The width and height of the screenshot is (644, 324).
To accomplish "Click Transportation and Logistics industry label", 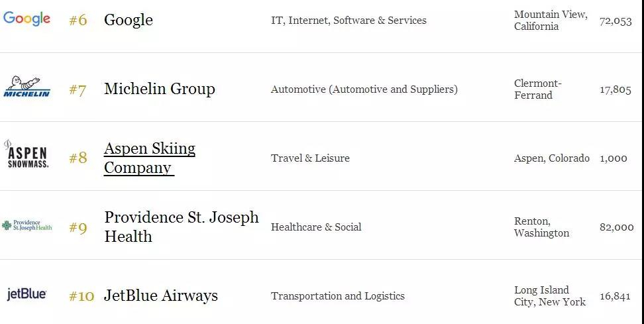I will tap(338, 296).
